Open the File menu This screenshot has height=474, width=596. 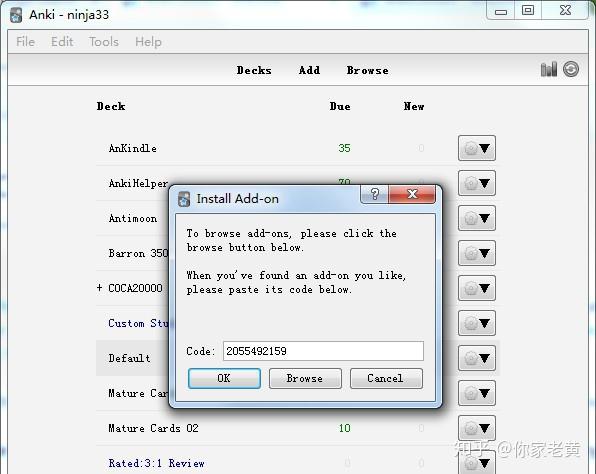(x=25, y=41)
